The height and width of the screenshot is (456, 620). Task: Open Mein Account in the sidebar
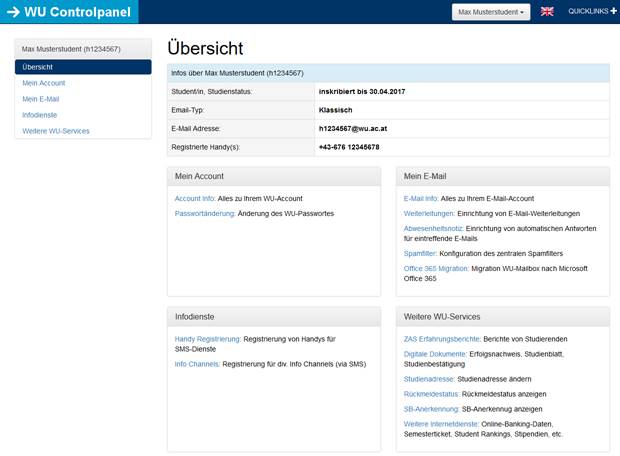pyautogui.click(x=44, y=83)
